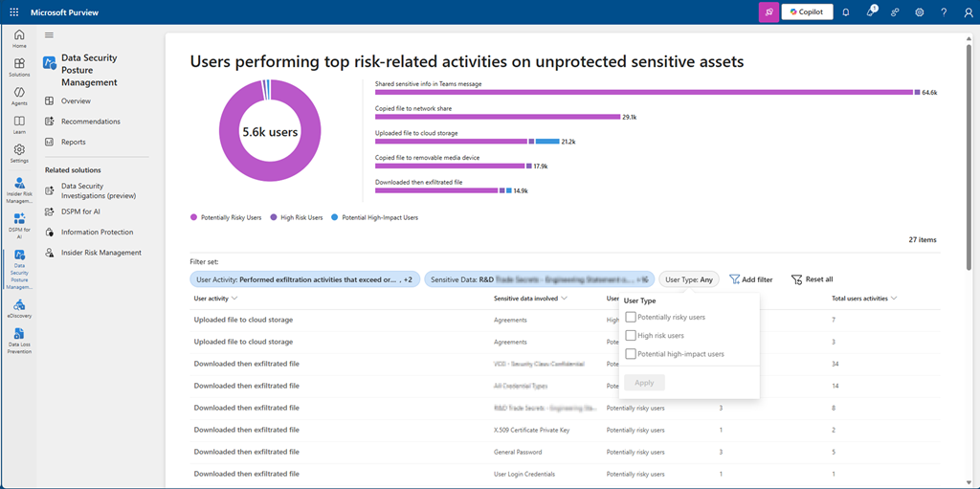980x489 pixels.
Task: Click Reset all filters
Action: (x=812, y=279)
